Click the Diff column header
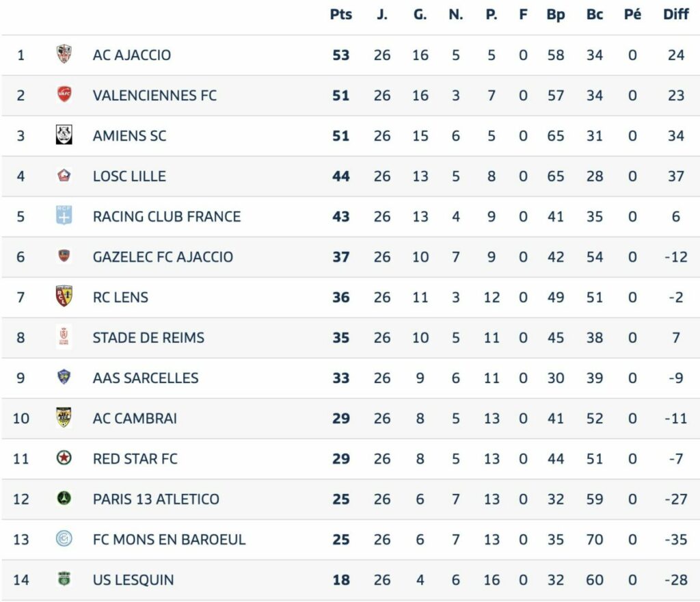 point(675,14)
